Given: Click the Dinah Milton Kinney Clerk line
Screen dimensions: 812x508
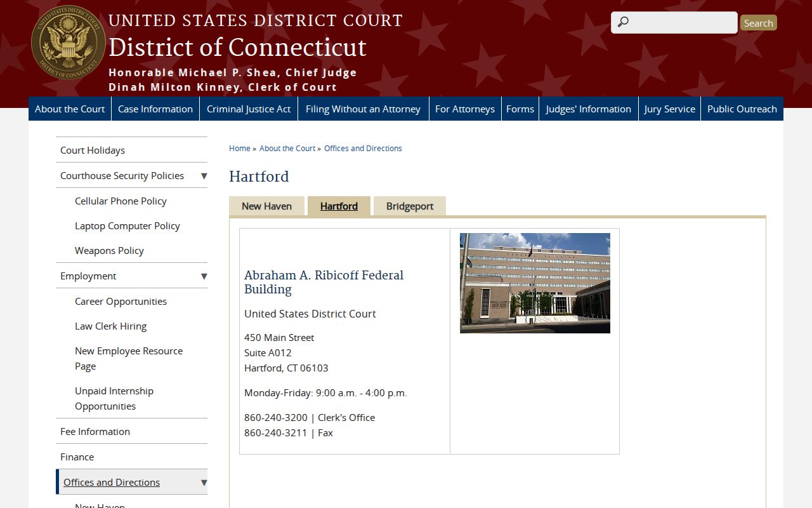Looking at the screenshot, I should tap(223, 87).
